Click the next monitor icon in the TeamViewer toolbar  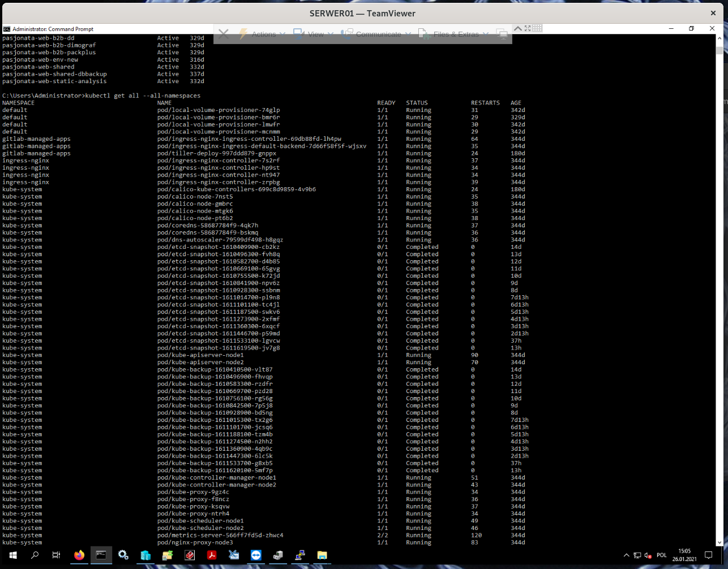[502, 34]
